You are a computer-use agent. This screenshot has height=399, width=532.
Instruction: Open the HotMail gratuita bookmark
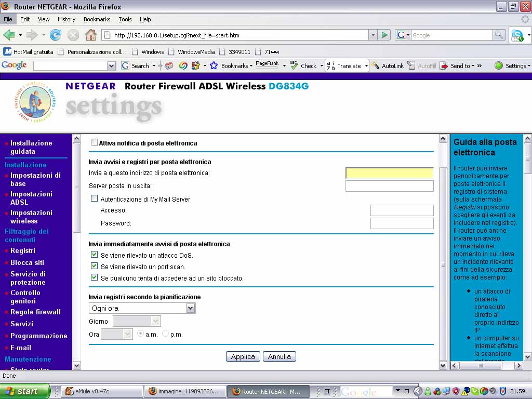(29, 51)
